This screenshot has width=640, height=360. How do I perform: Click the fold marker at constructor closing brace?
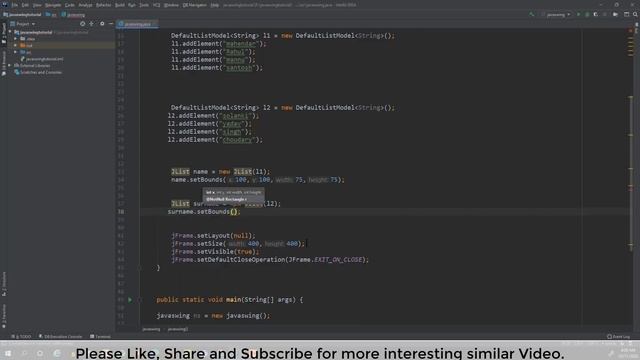[140, 268]
